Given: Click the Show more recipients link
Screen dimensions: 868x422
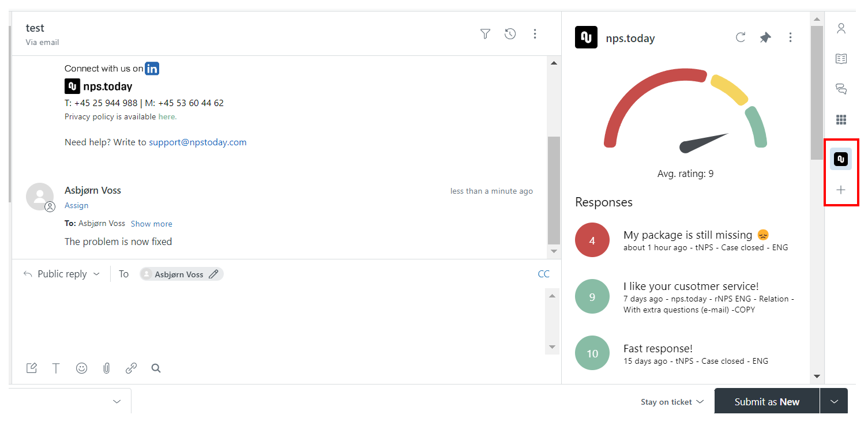Looking at the screenshot, I should (151, 224).
